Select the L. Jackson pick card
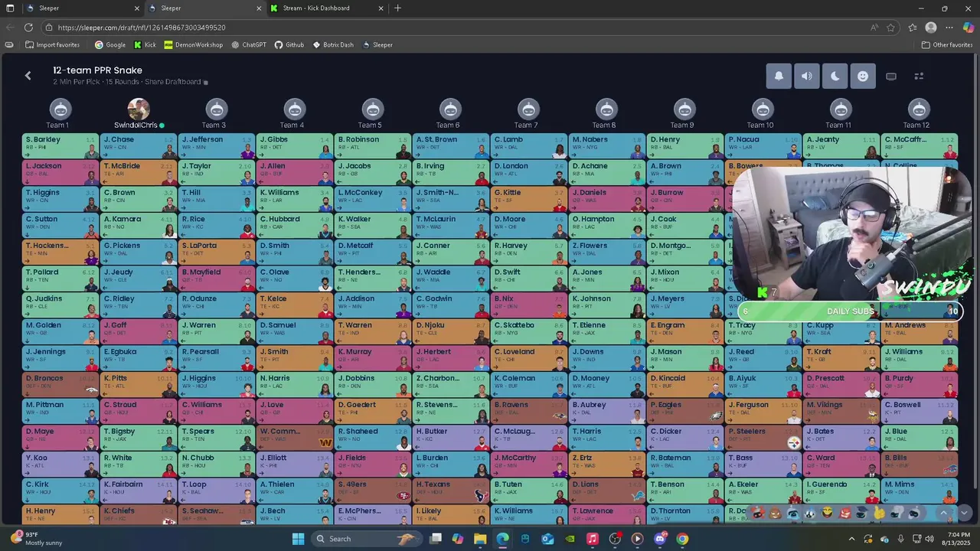980x551 pixels. click(60, 172)
